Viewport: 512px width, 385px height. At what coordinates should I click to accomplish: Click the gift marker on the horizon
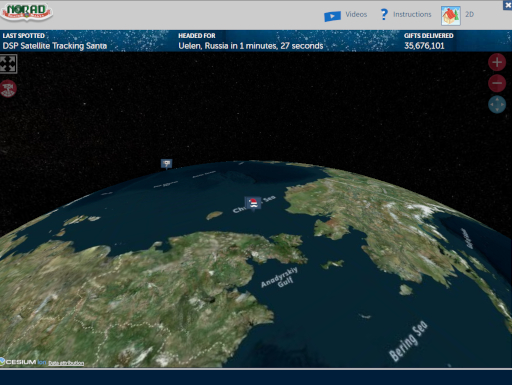click(166, 163)
